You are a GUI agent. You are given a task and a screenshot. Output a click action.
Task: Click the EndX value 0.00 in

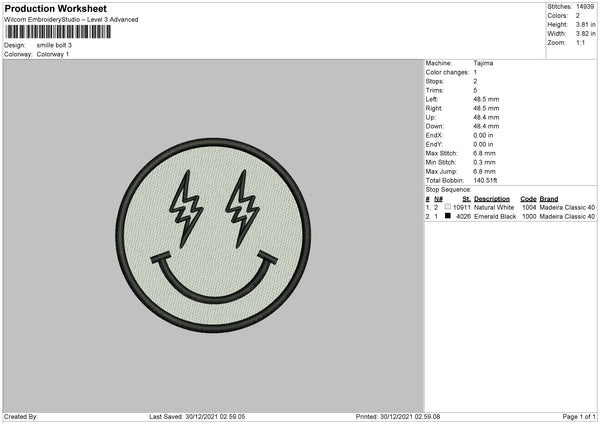483,135
